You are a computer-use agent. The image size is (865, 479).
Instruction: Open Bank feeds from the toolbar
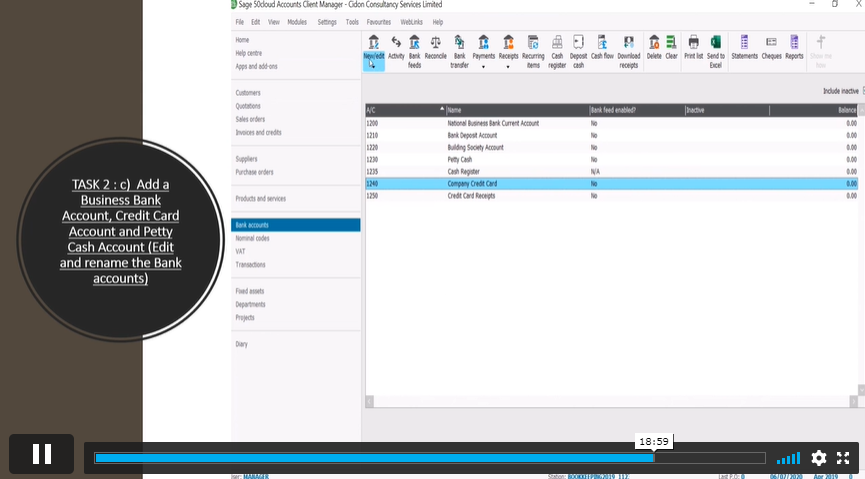pyautogui.click(x=414, y=42)
